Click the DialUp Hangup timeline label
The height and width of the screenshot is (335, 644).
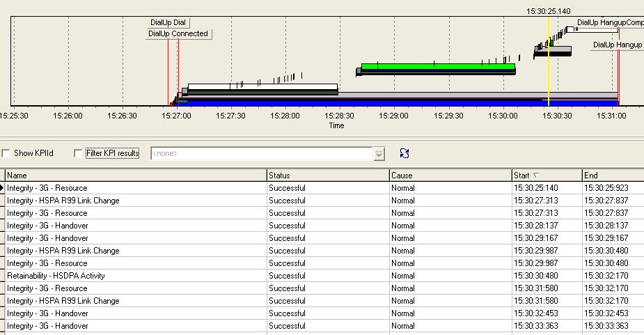pos(618,45)
